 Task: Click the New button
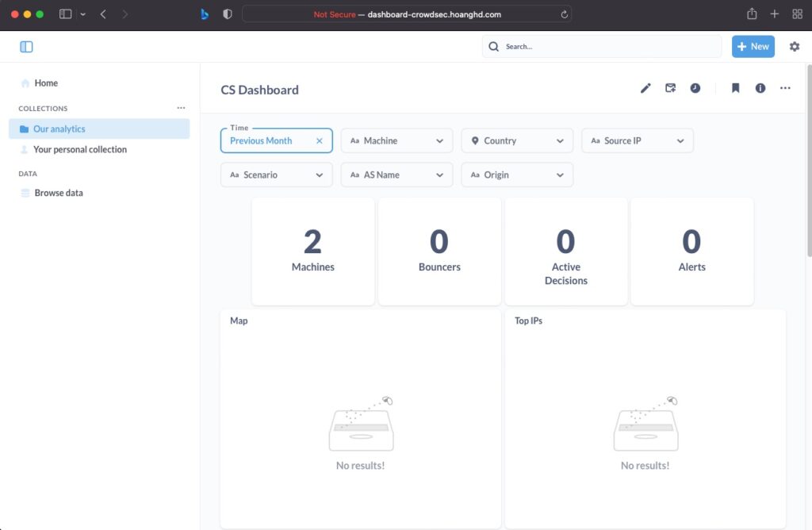[x=753, y=47]
